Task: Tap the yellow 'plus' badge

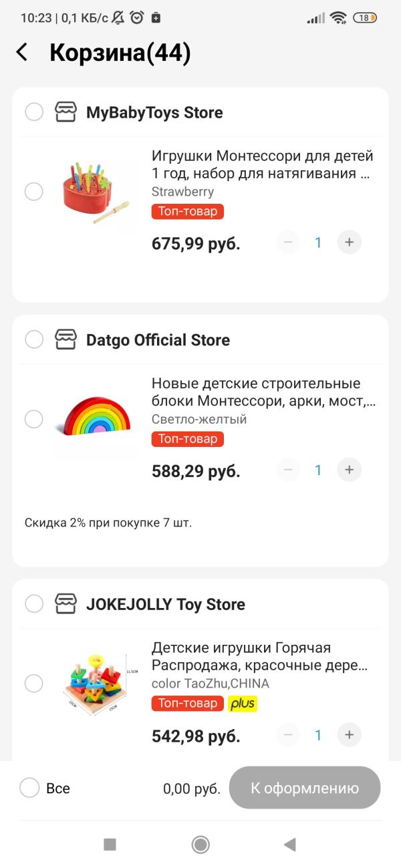Action: (243, 704)
